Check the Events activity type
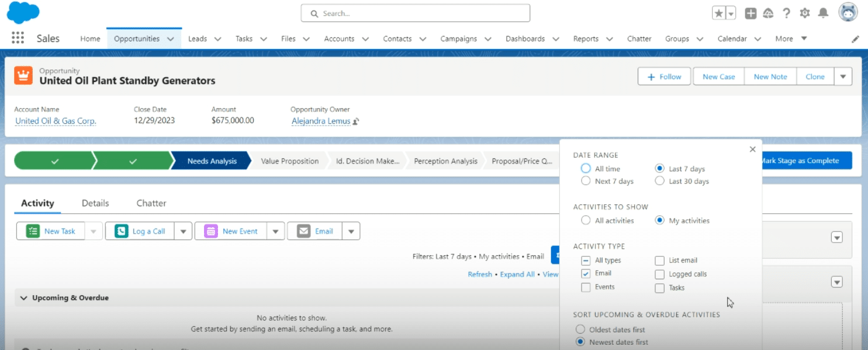This screenshot has width=868, height=350. point(586,287)
